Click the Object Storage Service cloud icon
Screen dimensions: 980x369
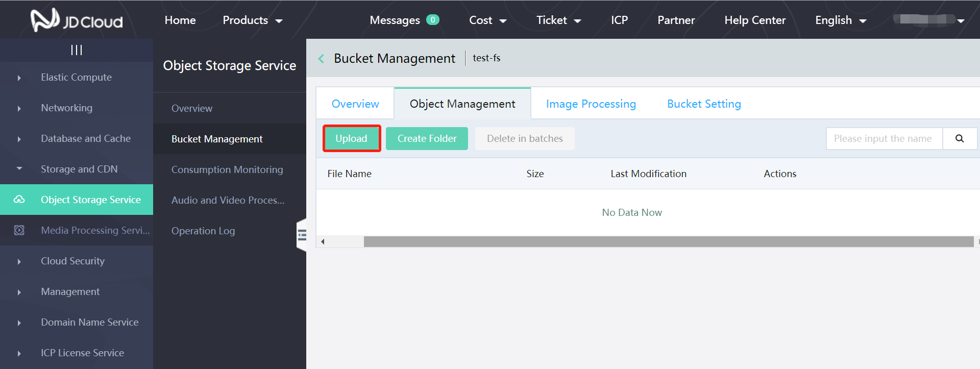19,200
